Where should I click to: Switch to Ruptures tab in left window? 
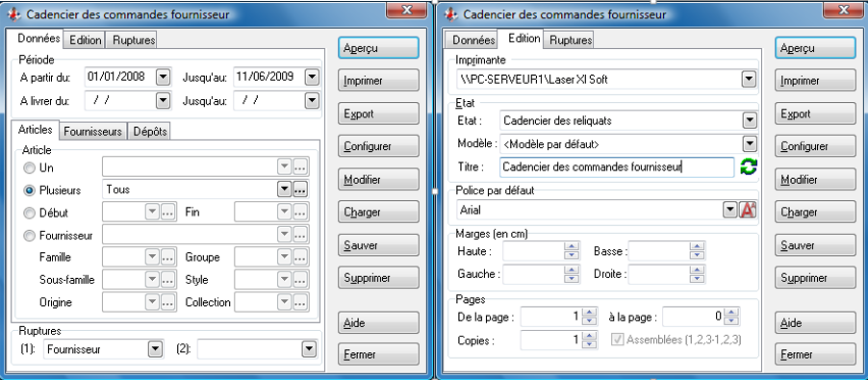pyautogui.click(x=132, y=39)
